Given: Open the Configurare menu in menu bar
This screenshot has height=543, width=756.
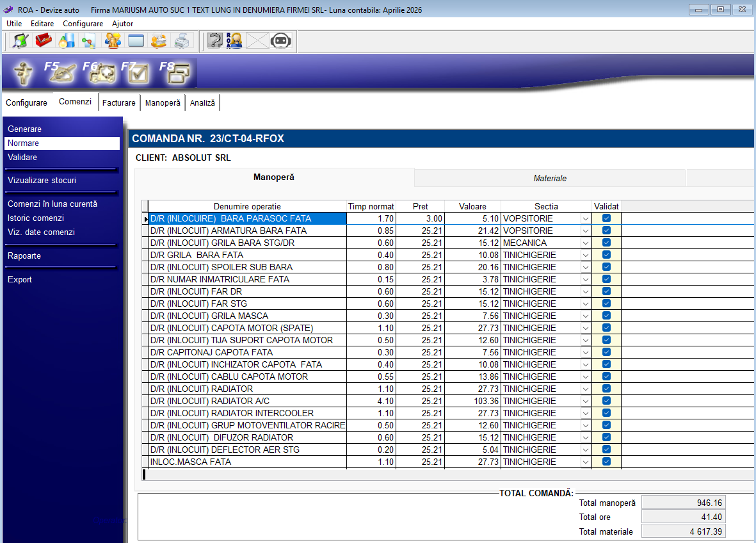Looking at the screenshot, I should [x=83, y=24].
